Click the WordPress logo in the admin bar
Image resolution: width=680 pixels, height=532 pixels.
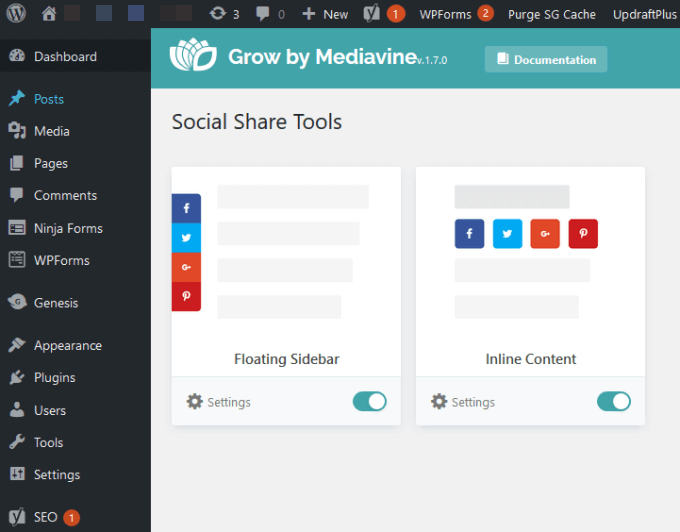[16, 13]
